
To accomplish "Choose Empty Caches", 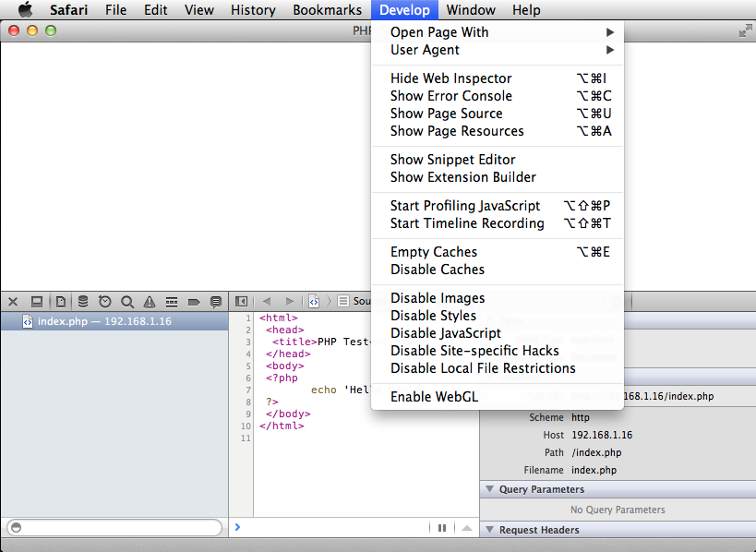I will [498, 252].
